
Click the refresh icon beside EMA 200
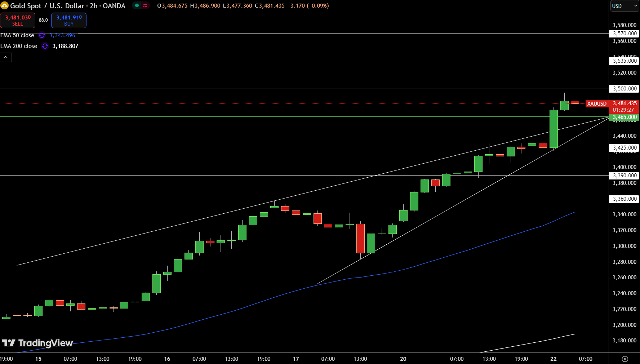pos(45,46)
